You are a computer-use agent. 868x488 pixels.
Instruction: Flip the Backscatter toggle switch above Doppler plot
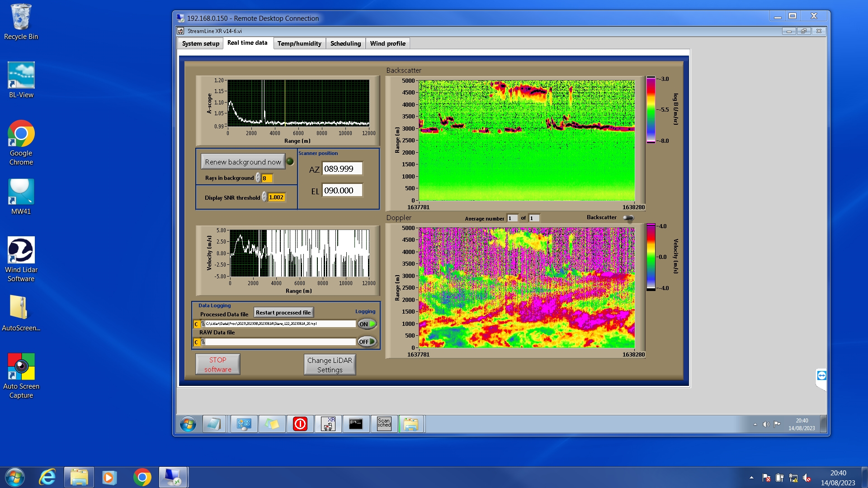(628, 218)
